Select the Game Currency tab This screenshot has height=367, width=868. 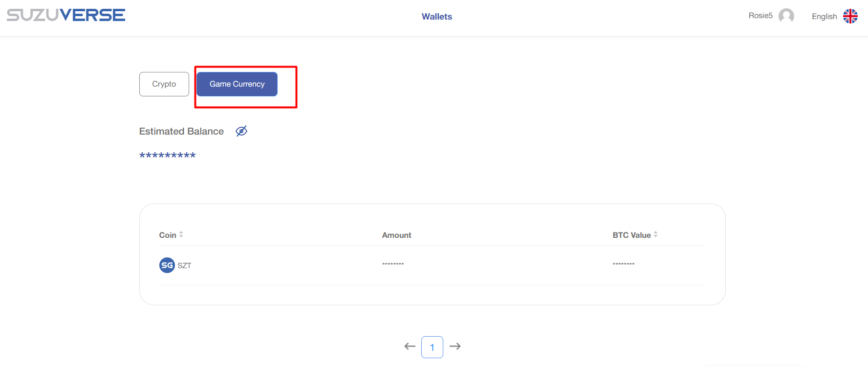(x=237, y=84)
